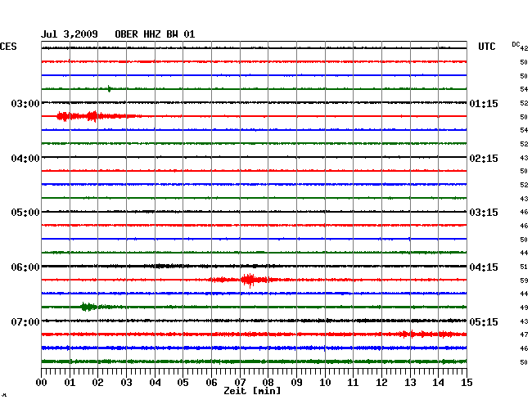
Task: Select the 02:15 UTC time label
Action: pyautogui.click(x=484, y=159)
